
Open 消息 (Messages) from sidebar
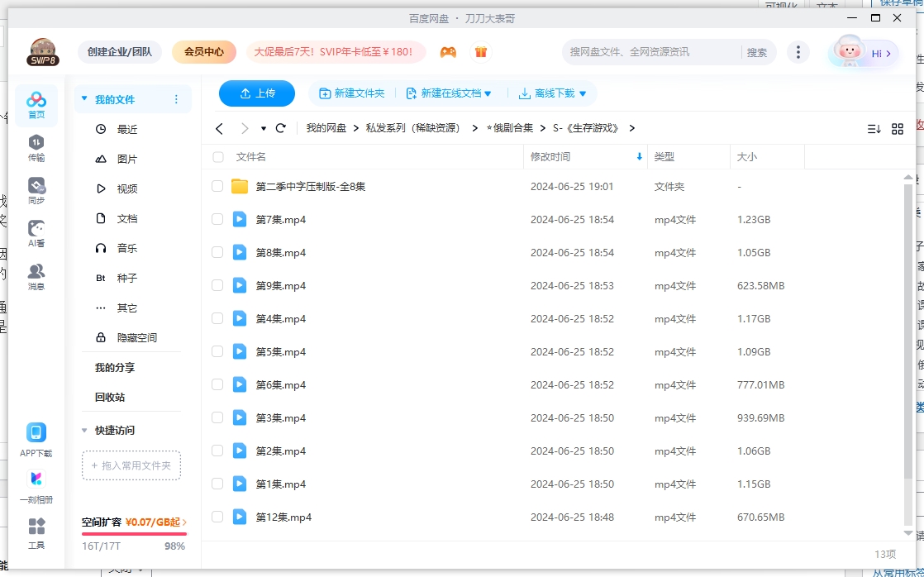[x=36, y=274]
